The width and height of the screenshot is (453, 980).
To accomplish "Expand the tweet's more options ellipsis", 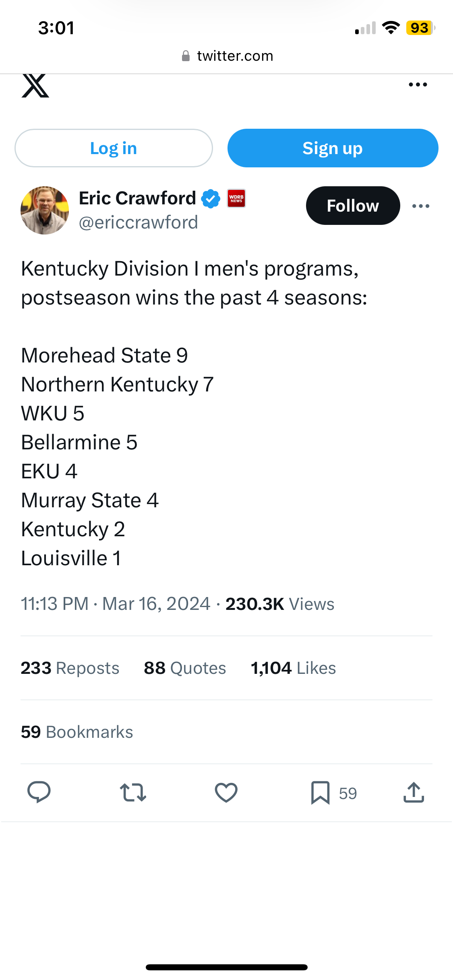I will 421,206.
